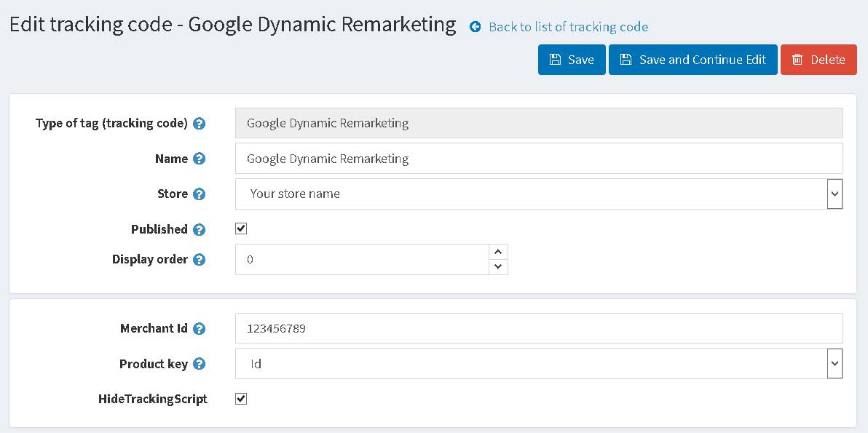Click help icon beside Display order
This screenshot has width=868, height=433.
pos(200,259)
